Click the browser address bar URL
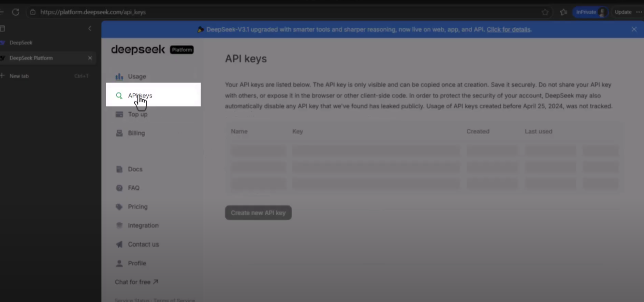 (x=93, y=12)
